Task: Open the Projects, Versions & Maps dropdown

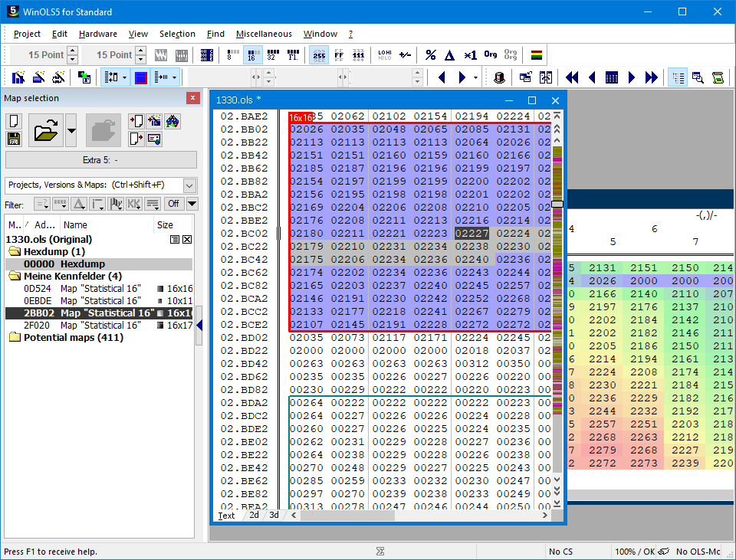Action: point(189,185)
